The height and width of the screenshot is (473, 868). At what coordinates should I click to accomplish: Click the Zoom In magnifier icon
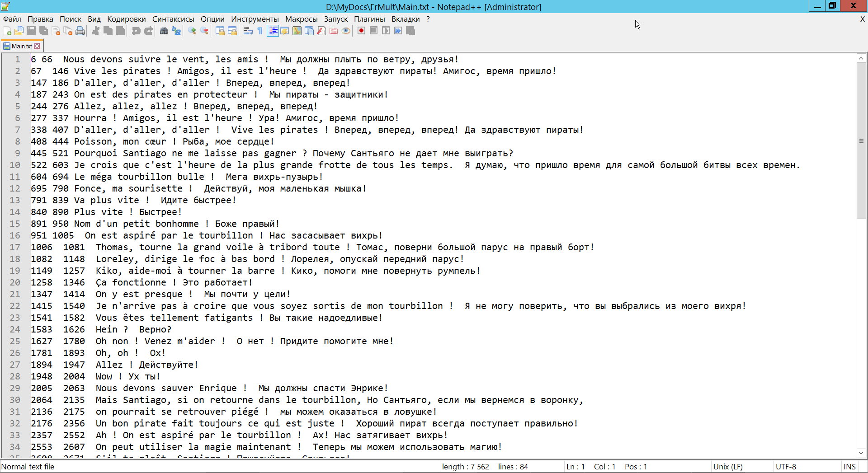pos(192,31)
